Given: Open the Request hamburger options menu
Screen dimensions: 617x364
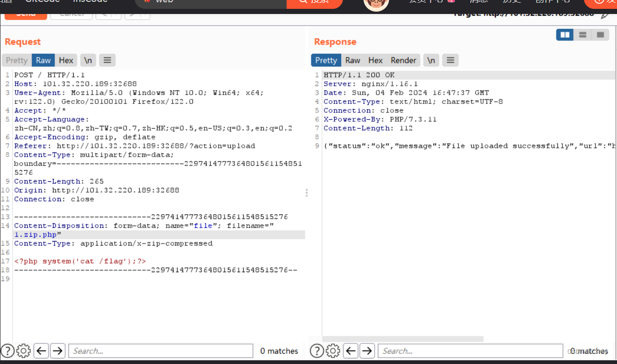Looking at the screenshot, I should (107, 60).
